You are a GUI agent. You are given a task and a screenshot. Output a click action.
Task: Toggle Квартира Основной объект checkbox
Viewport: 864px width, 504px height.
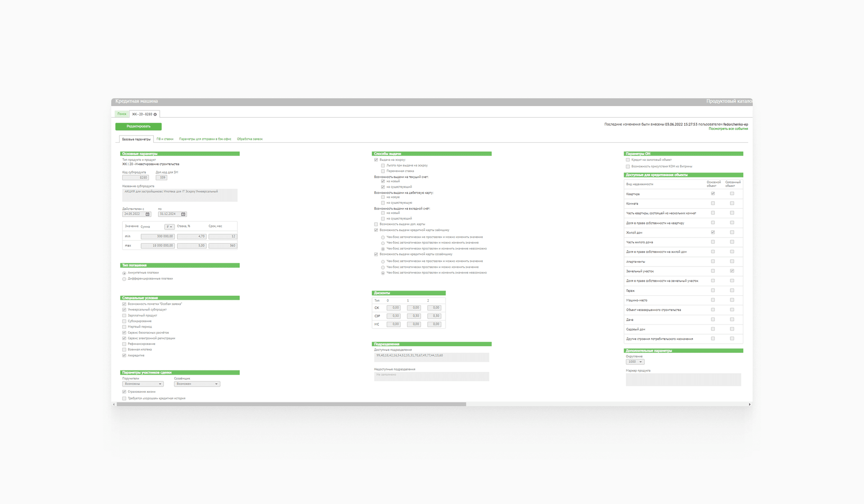(x=713, y=194)
